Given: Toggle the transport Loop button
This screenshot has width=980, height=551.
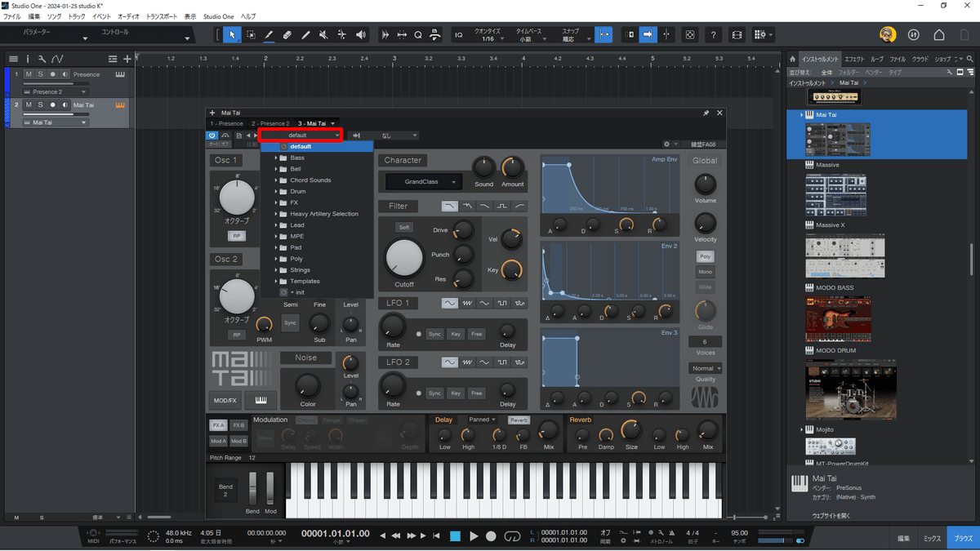Looking at the screenshot, I should [512, 535].
